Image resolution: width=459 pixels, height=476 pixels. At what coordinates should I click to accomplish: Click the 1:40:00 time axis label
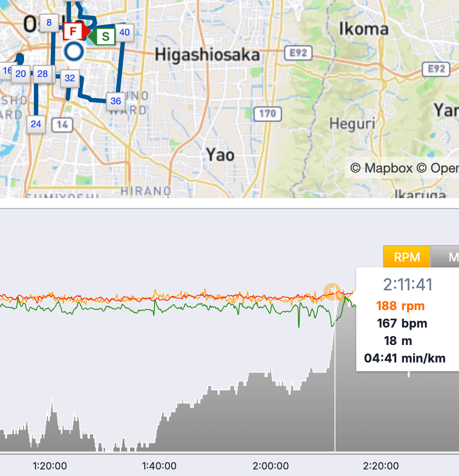[159, 466]
